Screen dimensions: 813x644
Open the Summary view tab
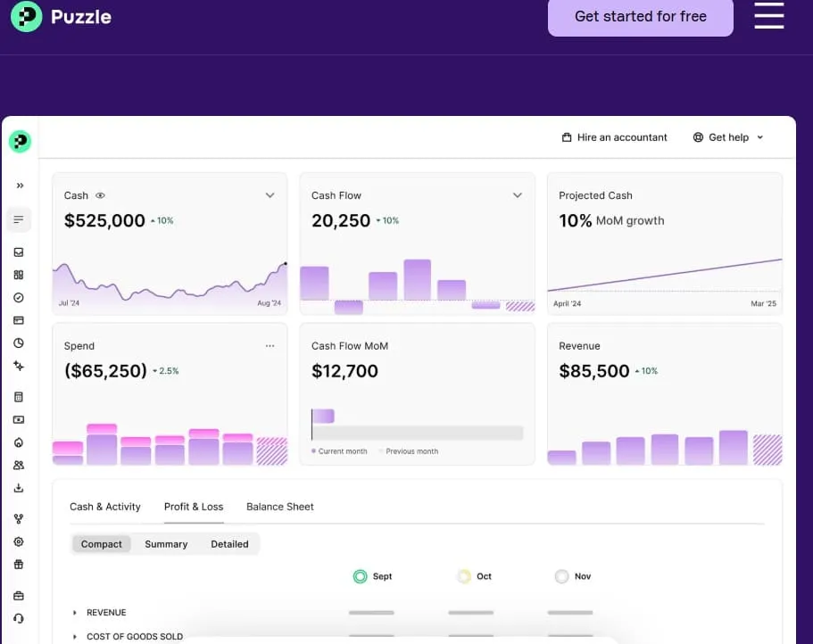(165, 544)
